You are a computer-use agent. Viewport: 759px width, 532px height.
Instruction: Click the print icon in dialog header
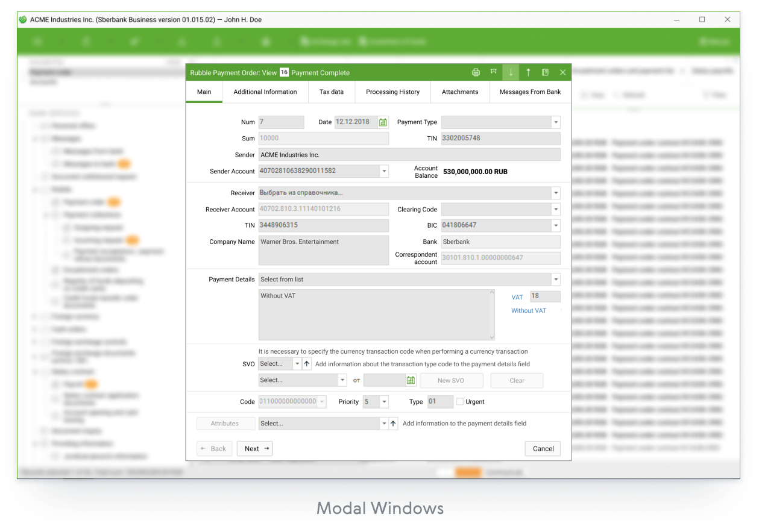476,72
